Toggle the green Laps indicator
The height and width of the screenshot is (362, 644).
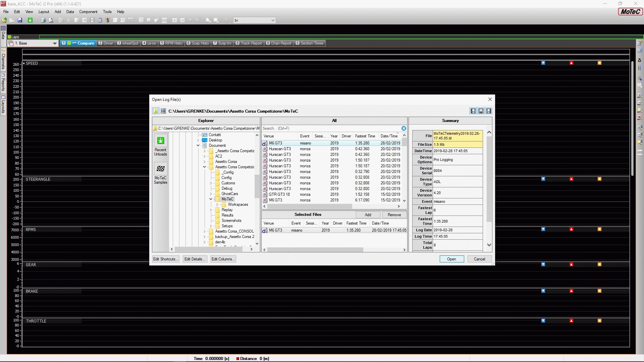click(9, 37)
